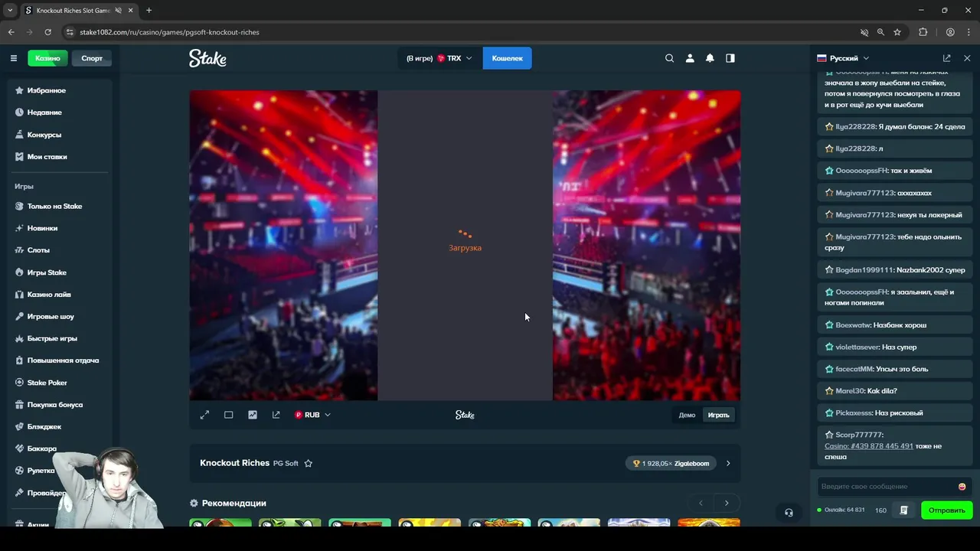Open Chrome zoom indicator icon
Viewport: 980px width, 551px height.
tap(880, 32)
